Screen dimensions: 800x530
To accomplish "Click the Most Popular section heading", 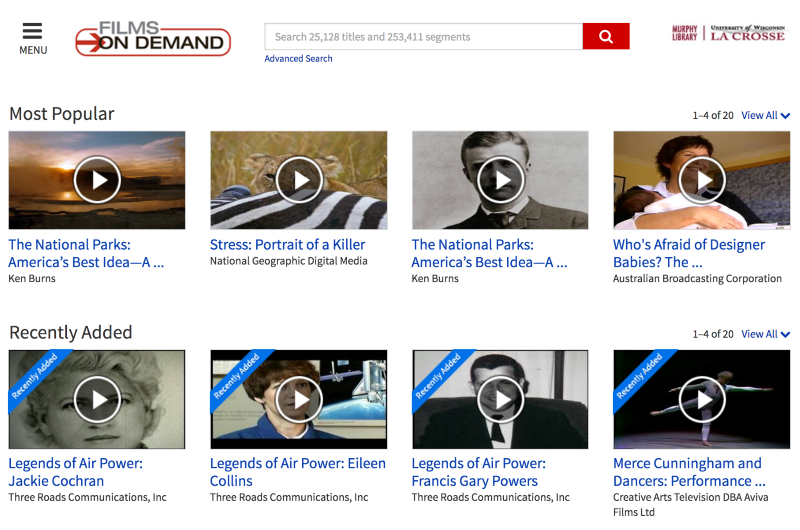I will (x=62, y=114).
